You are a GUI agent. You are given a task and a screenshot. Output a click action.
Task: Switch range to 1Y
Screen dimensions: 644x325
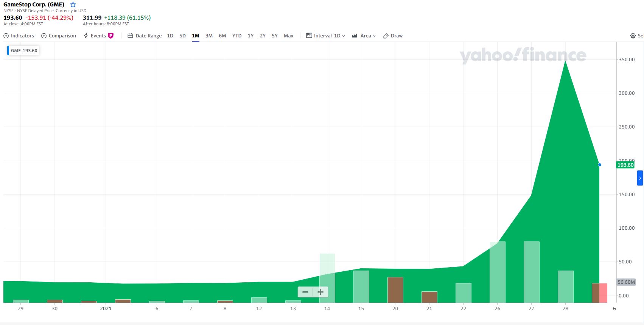[250, 36]
